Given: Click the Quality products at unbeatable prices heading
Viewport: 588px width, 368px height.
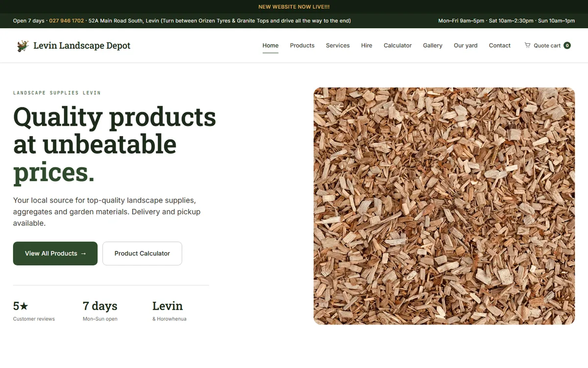Looking at the screenshot, I should point(115,145).
